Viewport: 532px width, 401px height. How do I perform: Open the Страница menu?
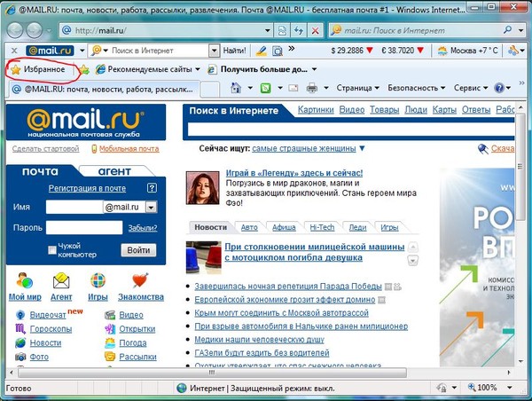coord(357,88)
